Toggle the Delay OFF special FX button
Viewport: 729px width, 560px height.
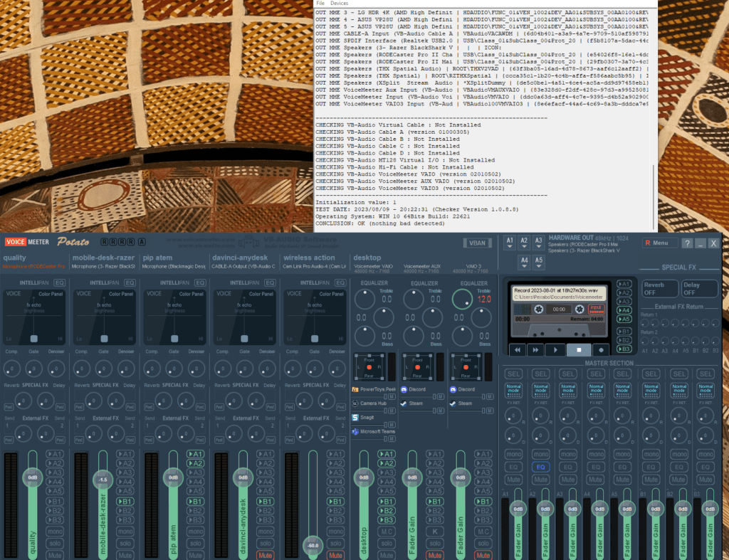pos(699,289)
